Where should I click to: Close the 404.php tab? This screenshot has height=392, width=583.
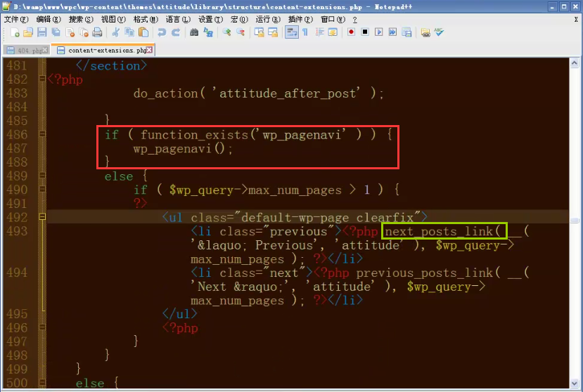(x=45, y=49)
